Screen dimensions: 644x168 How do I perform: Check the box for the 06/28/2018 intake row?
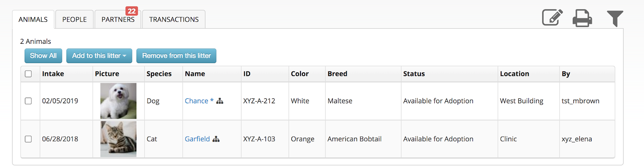click(x=28, y=139)
